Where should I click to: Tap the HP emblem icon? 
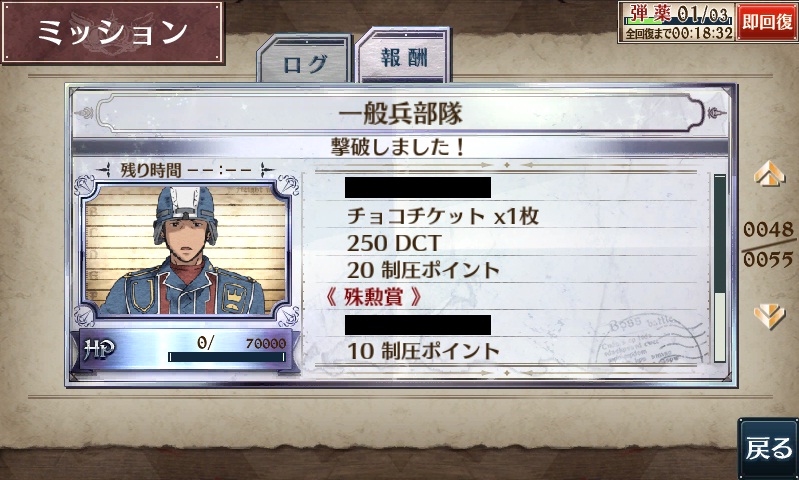(x=99, y=349)
